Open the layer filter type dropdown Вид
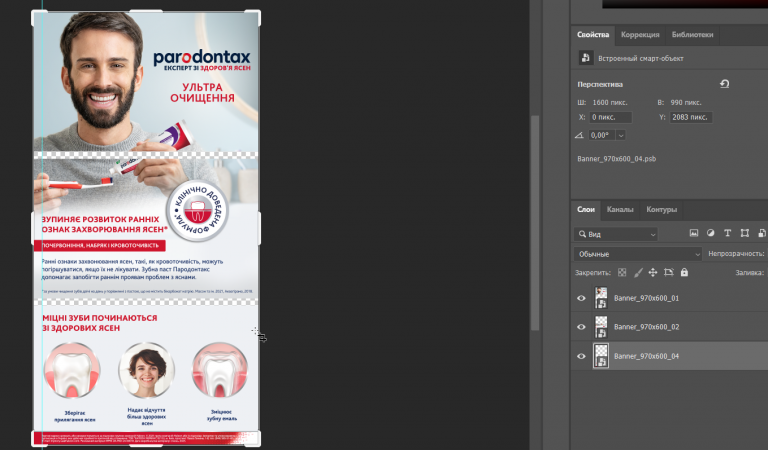The height and width of the screenshot is (450, 768). 616,234
